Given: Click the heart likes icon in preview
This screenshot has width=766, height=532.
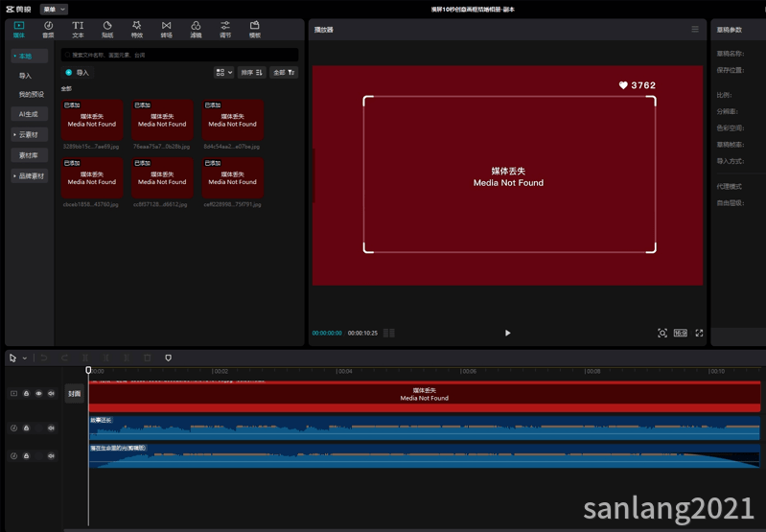Looking at the screenshot, I should [623, 85].
